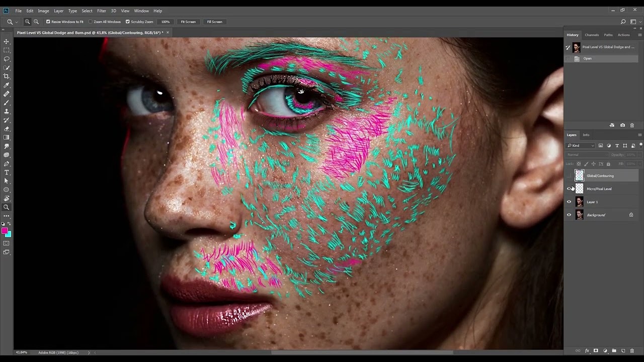Image resolution: width=644 pixels, height=362 pixels.
Task: Open the File menu
Action: pos(18,11)
